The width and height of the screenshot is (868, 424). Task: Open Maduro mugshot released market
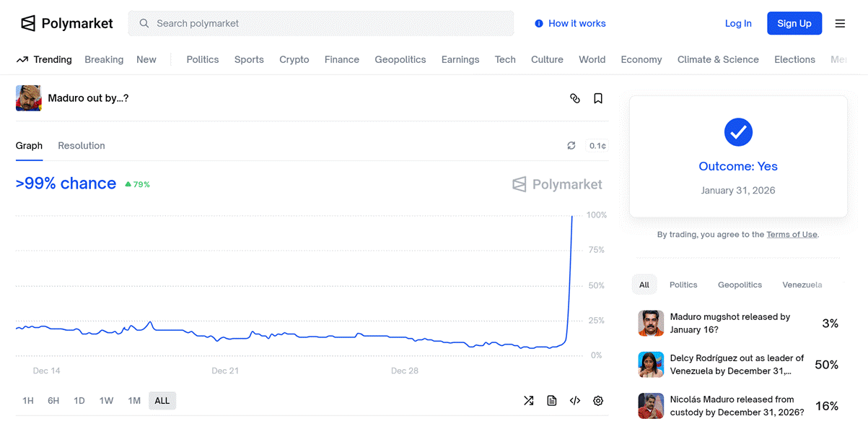coord(730,323)
